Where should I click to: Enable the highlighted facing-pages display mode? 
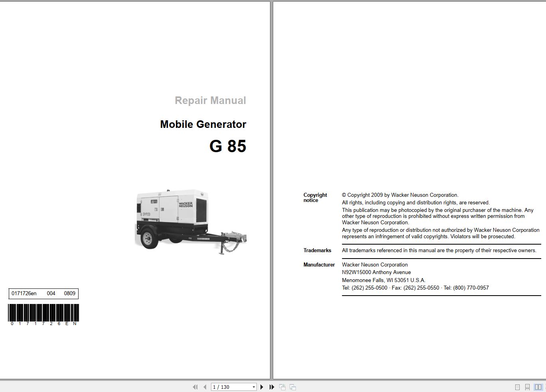pyautogui.click(x=538, y=386)
